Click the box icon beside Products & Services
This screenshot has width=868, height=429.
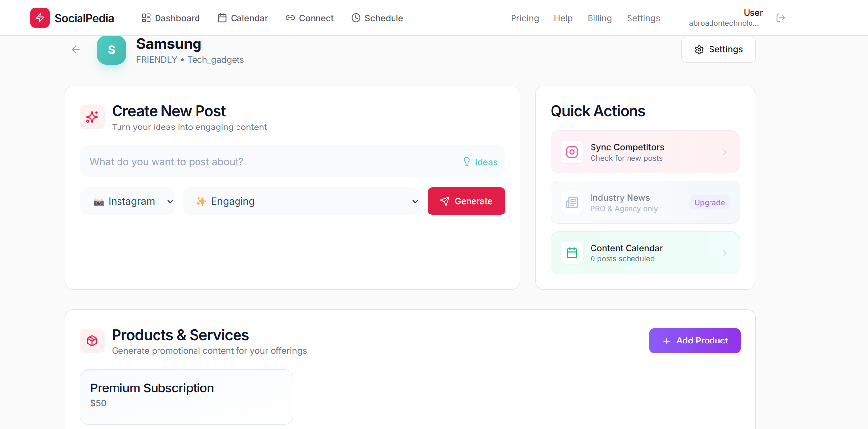click(92, 341)
